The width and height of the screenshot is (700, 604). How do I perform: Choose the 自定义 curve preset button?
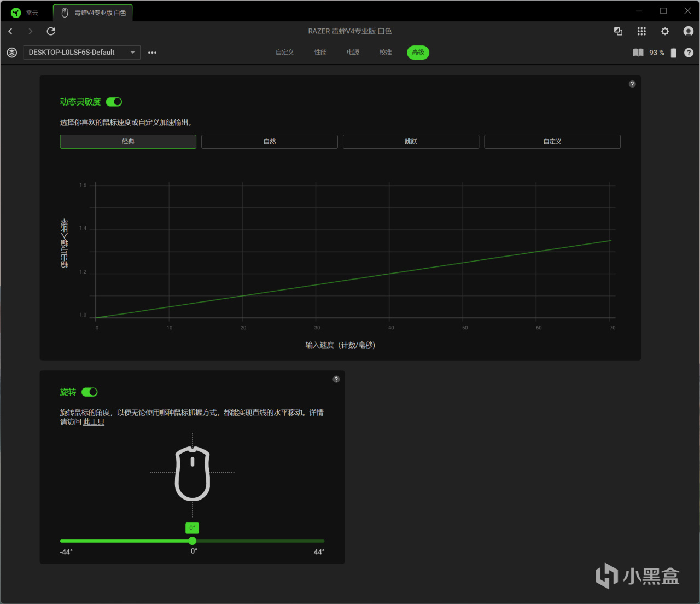click(552, 142)
